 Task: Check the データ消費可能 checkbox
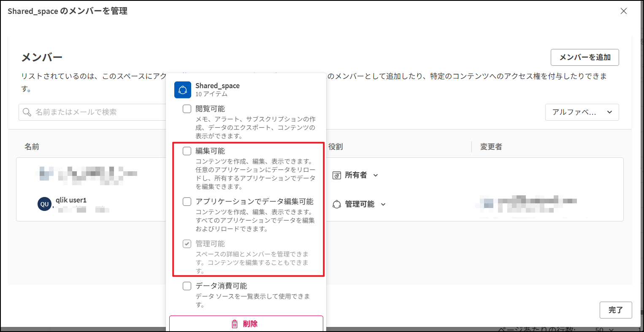(x=187, y=286)
